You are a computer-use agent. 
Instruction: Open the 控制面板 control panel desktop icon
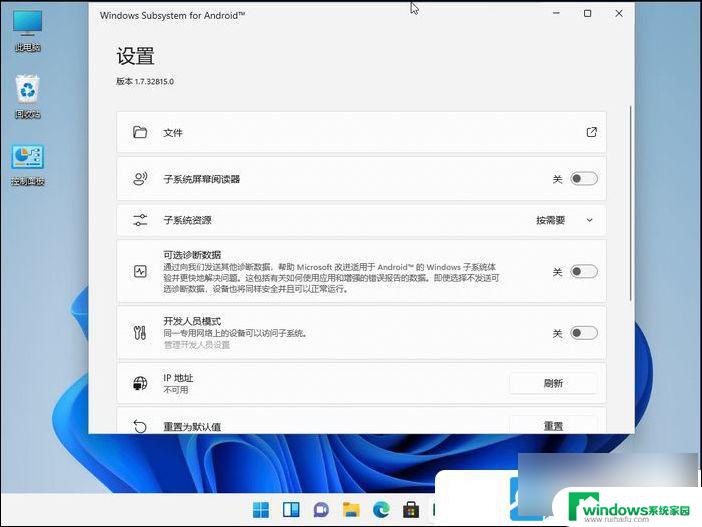(28, 165)
